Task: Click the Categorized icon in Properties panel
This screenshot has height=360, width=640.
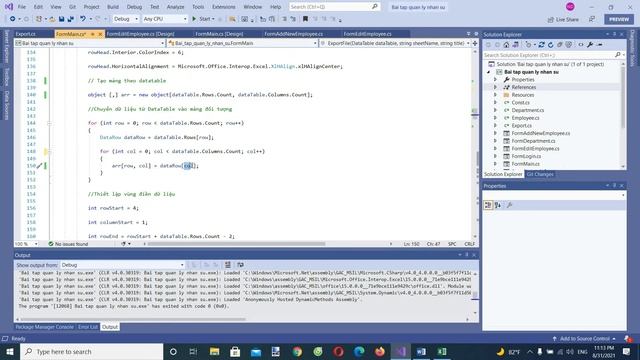Action: [x=488, y=205]
